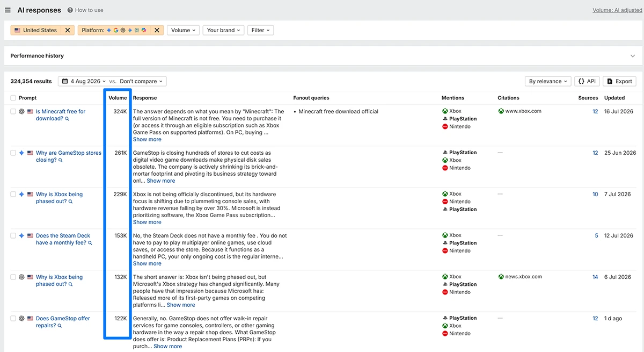Open sources count 14 in 132K Xbox row
This screenshot has width=644, height=352.
595,277
